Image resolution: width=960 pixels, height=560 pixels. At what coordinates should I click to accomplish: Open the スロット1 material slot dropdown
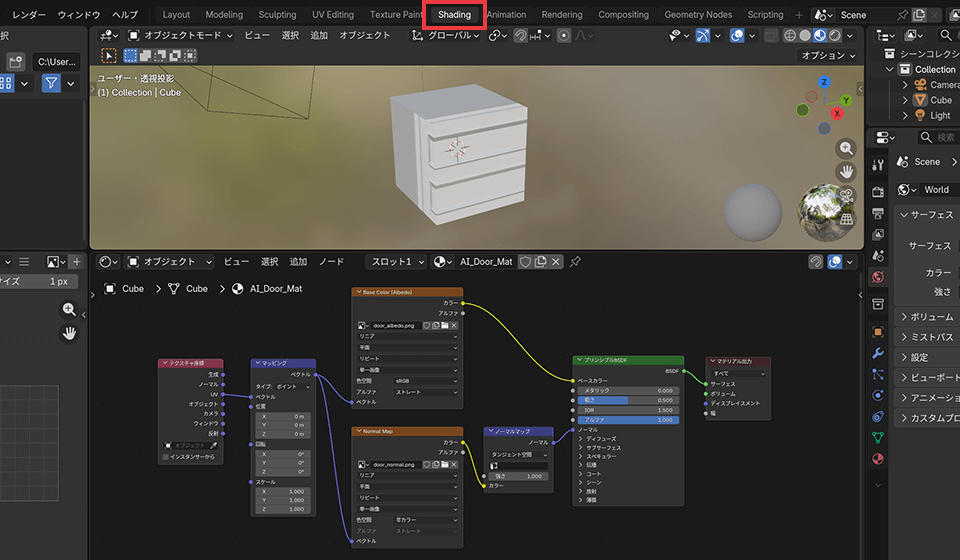click(x=396, y=262)
